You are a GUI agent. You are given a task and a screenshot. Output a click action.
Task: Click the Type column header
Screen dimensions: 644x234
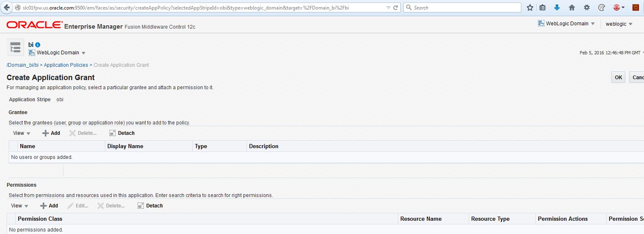coord(220,146)
